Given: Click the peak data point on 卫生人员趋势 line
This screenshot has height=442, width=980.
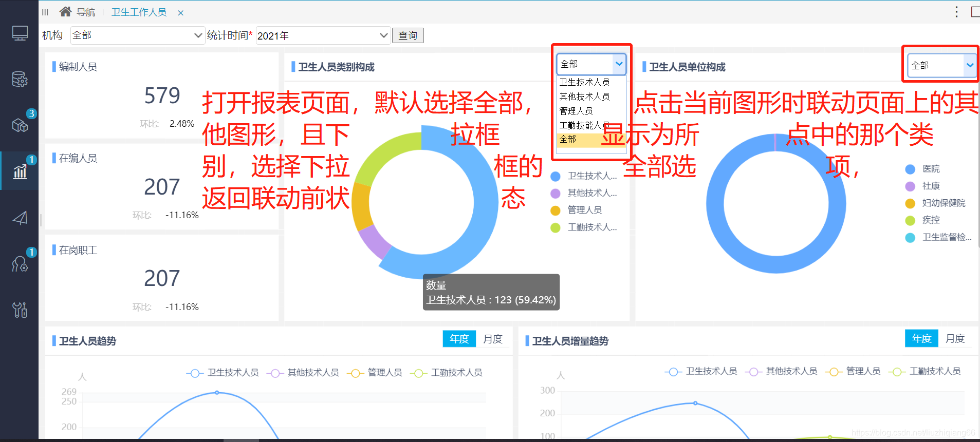Looking at the screenshot, I should point(217,393).
